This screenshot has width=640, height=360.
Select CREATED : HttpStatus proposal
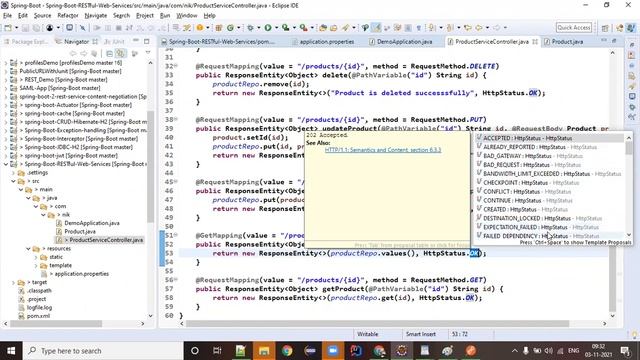(550, 209)
